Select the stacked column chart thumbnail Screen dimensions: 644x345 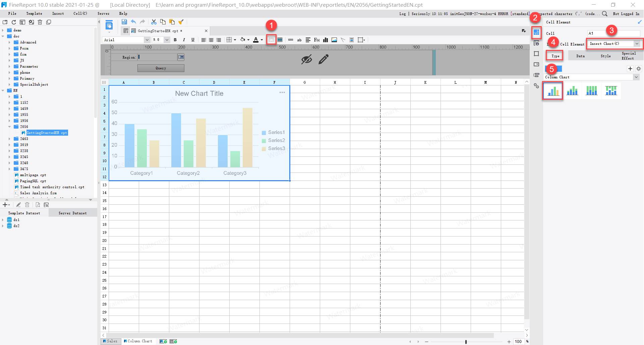tap(572, 91)
